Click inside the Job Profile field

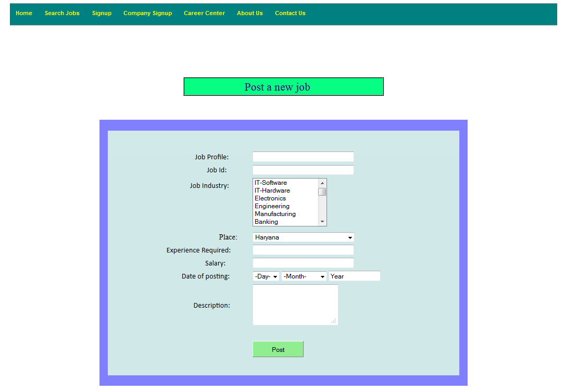[x=303, y=156]
